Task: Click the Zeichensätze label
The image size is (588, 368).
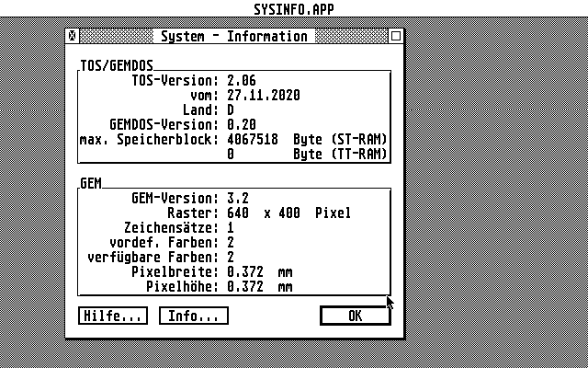Action: click(172, 228)
